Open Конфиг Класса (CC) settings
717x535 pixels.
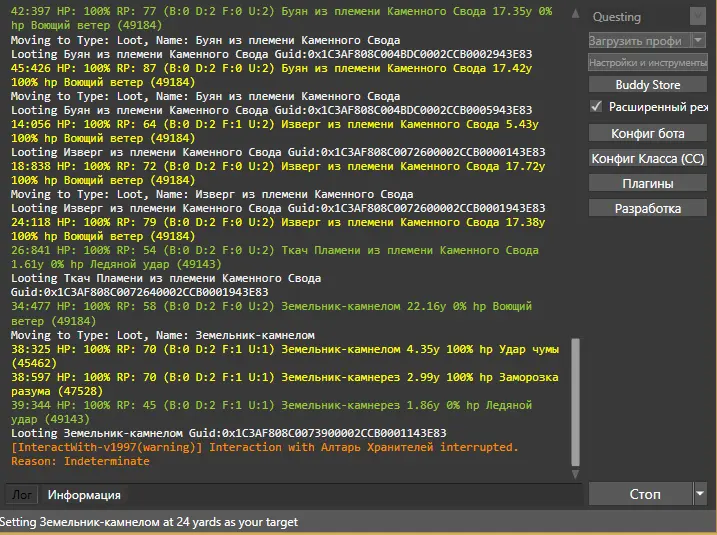click(x=648, y=158)
